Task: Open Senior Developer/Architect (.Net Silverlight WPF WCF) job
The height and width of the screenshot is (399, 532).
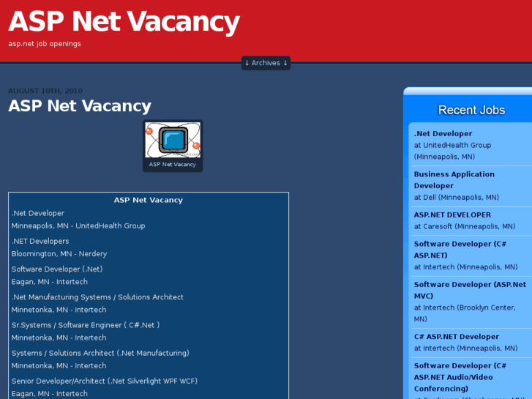Action: pos(105,381)
